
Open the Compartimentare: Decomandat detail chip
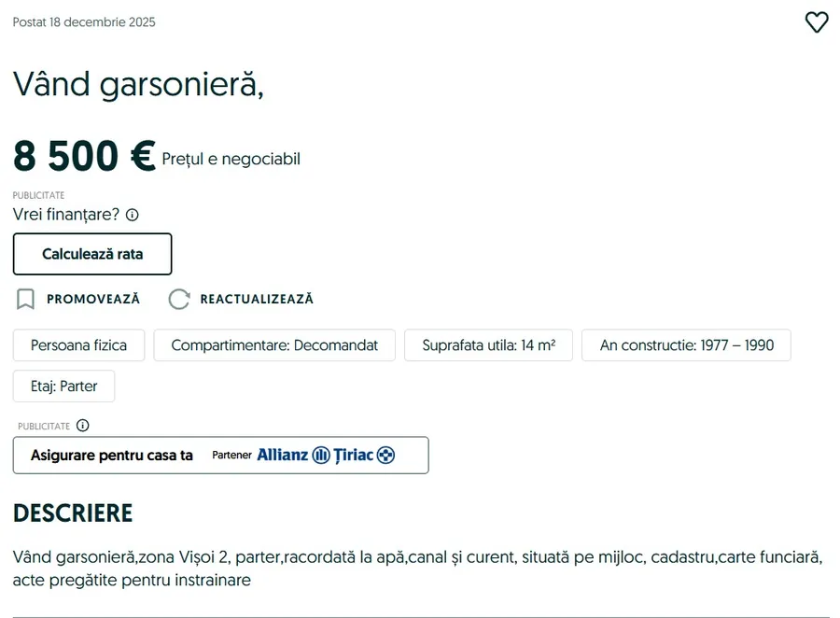click(x=274, y=344)
